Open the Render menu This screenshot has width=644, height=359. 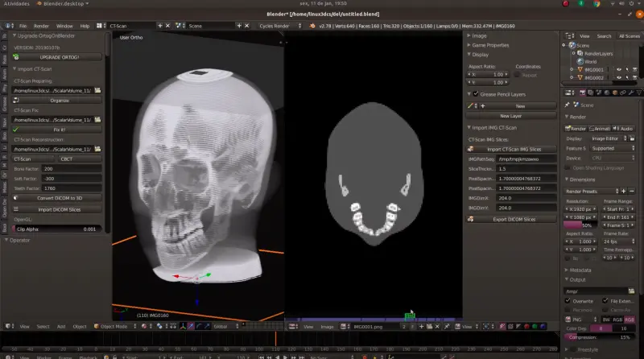41,26
